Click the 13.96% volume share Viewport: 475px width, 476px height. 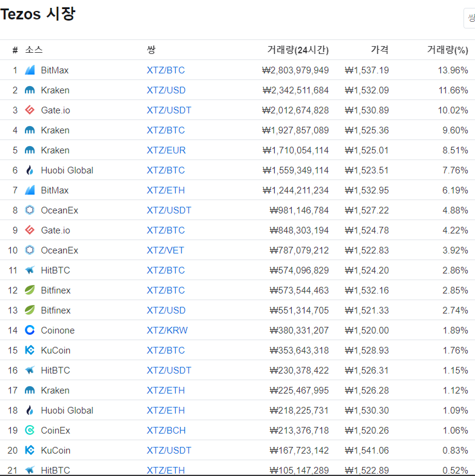point(453,70)
